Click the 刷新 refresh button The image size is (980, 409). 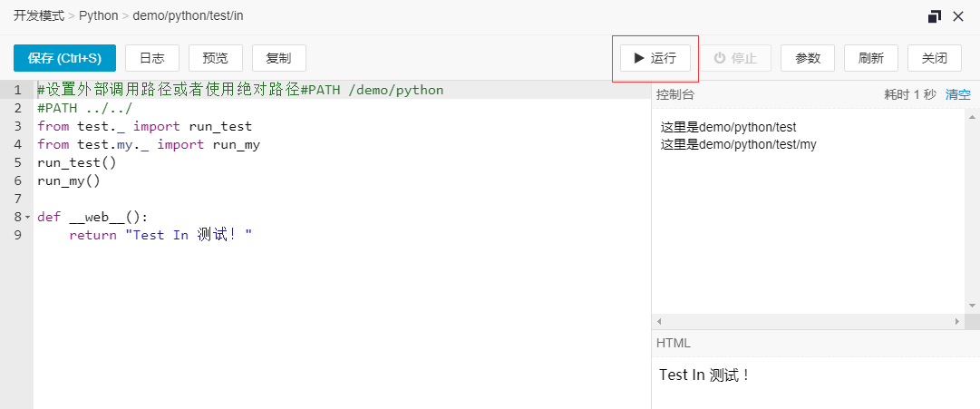(x=871, y=58)
